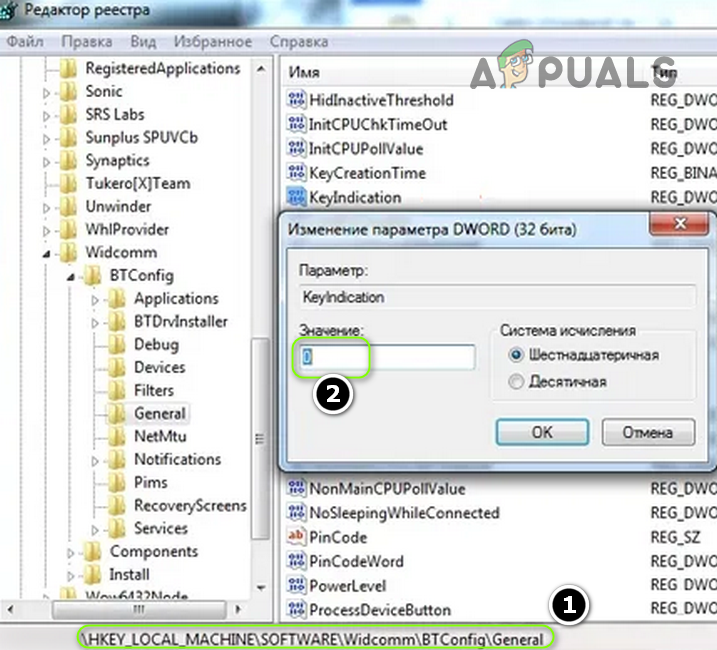Click the Registry Editor title bar icon
717x650 pixels.
[x=9, y=10]
